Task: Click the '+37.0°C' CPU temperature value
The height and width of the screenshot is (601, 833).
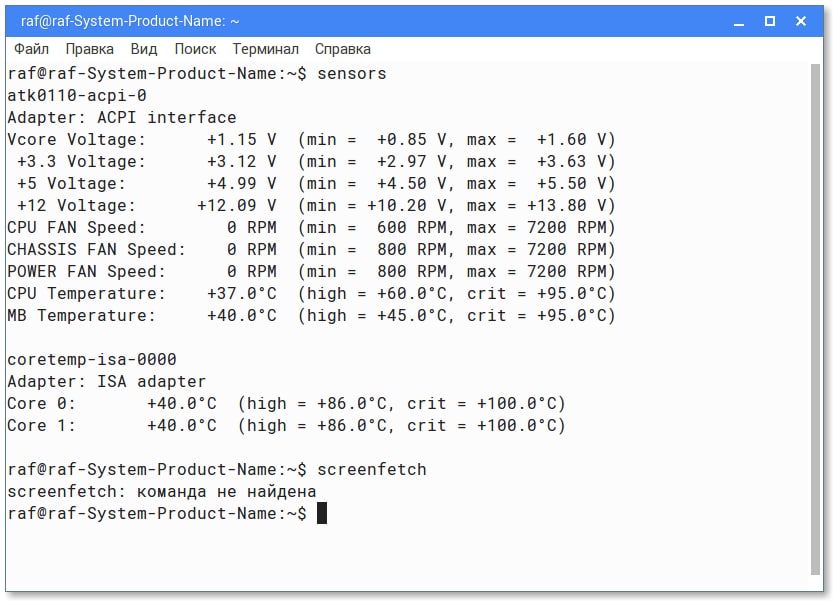Action: pyautogui.click(x=242, y=293)
